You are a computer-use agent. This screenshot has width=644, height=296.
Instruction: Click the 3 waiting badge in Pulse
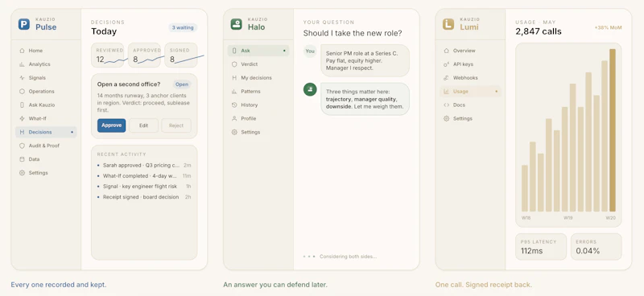[183, 27]
